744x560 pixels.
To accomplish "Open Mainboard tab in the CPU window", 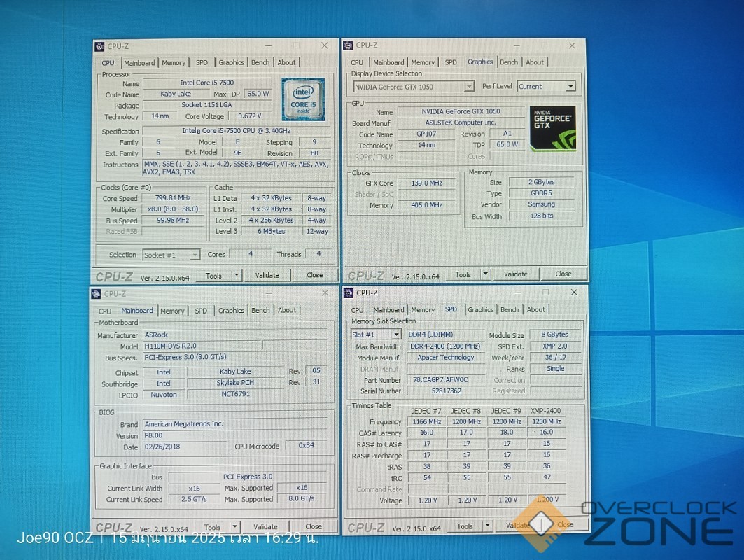I will pos(139,62).
